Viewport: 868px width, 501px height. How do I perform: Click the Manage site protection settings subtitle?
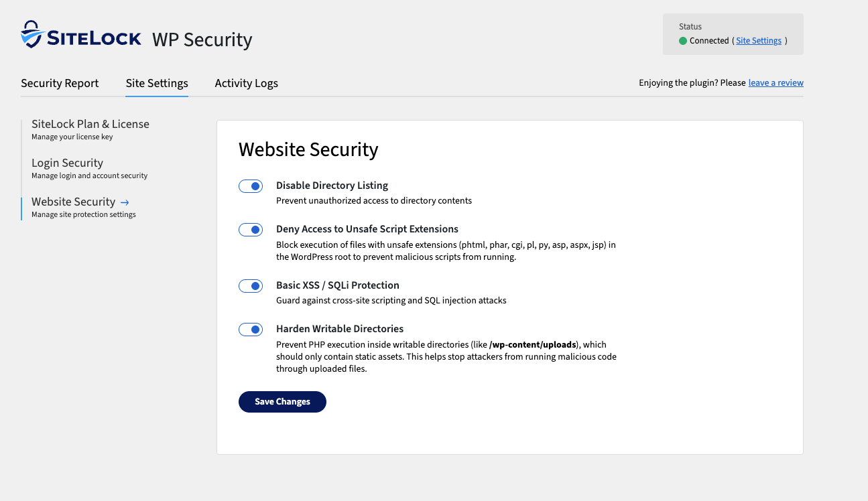point(84,214)
